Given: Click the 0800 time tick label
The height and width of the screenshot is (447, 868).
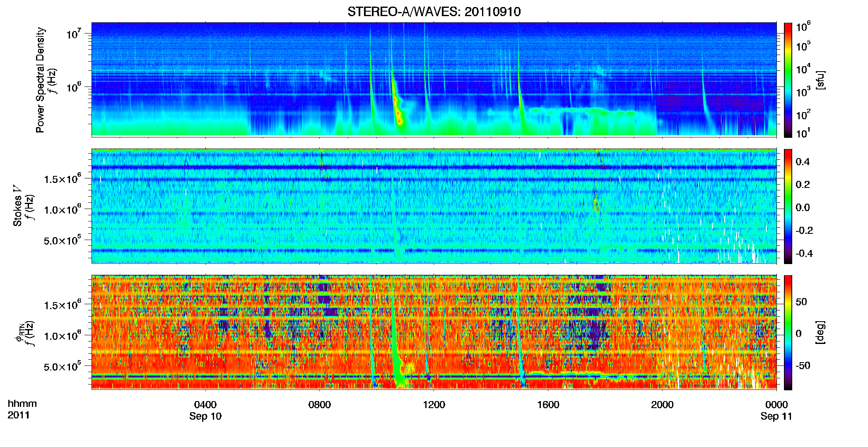Looking at the screenshot, I should (320, 404).
